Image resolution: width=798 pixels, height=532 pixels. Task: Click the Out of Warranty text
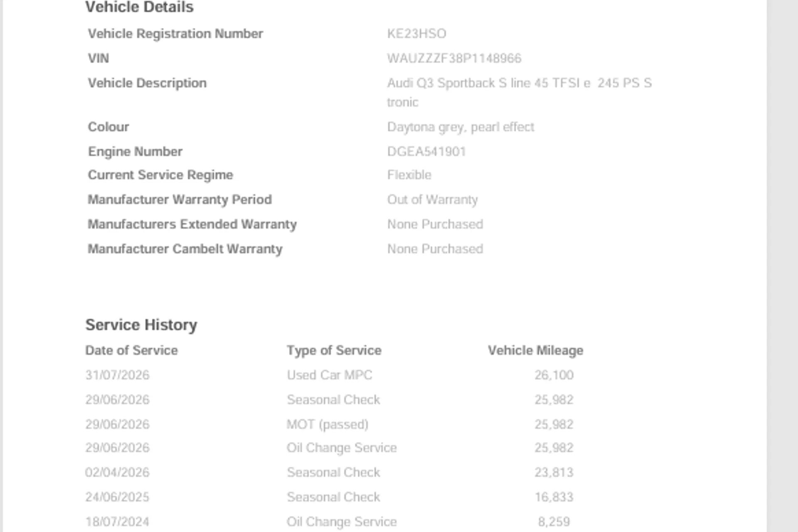pyautogui.click(x=432, y=199)
